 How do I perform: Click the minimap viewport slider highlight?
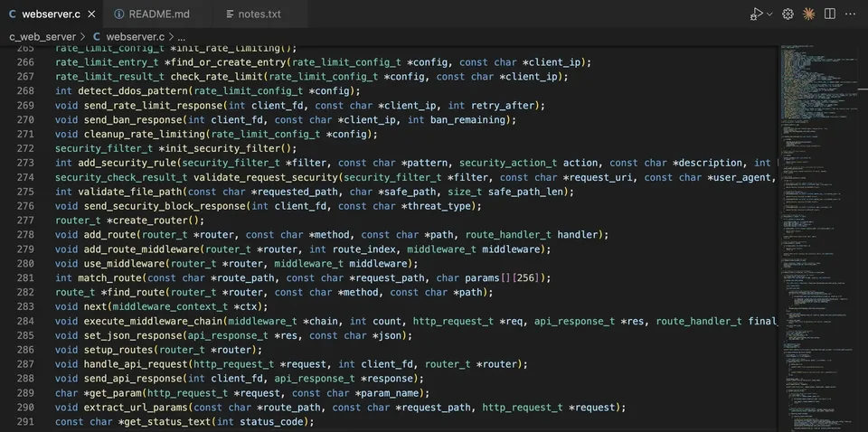[819, 81]
